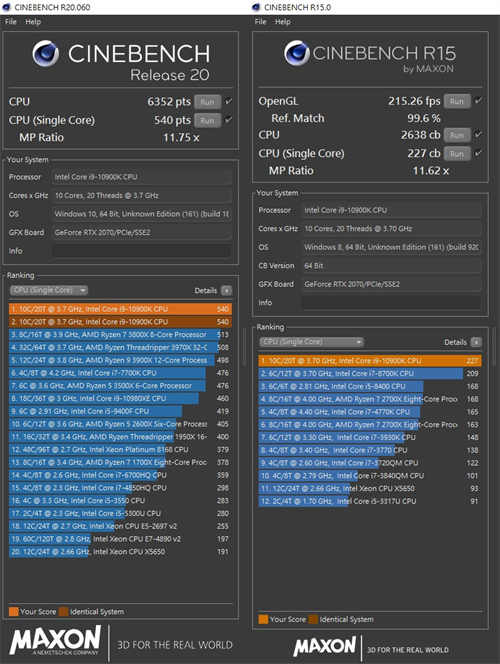The width and height of the screenshot is (500, 664).
Task: Toggle the OpenGL checkbox in R15
Action: pyautogui.click(x=478, y=101)
